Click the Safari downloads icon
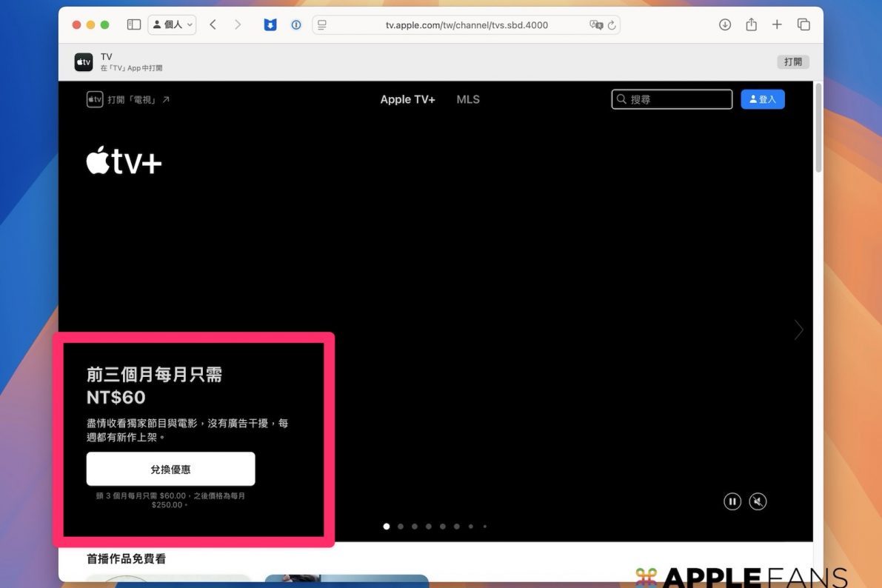 [x=725, y=24]
